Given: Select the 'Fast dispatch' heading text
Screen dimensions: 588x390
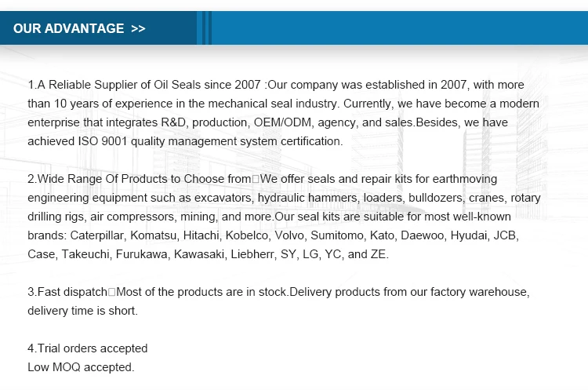Looking at the screenshot, I should coord(68,292).
